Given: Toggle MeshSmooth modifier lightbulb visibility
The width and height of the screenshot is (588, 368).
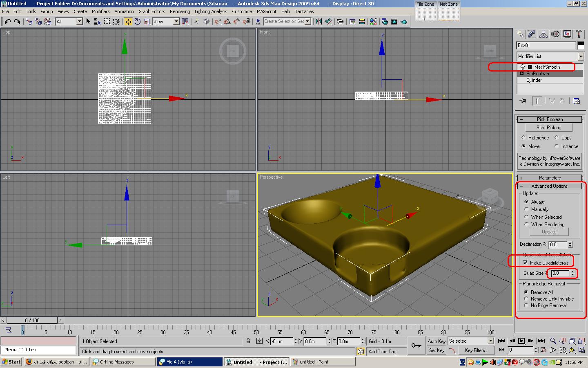Looking at the screenshot, I should click(522, 67).
